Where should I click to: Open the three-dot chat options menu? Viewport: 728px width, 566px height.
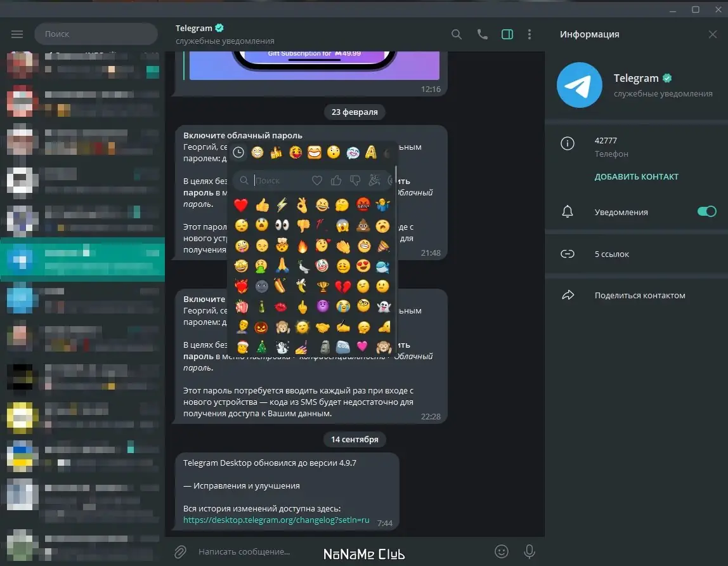(x=530, y=34)
